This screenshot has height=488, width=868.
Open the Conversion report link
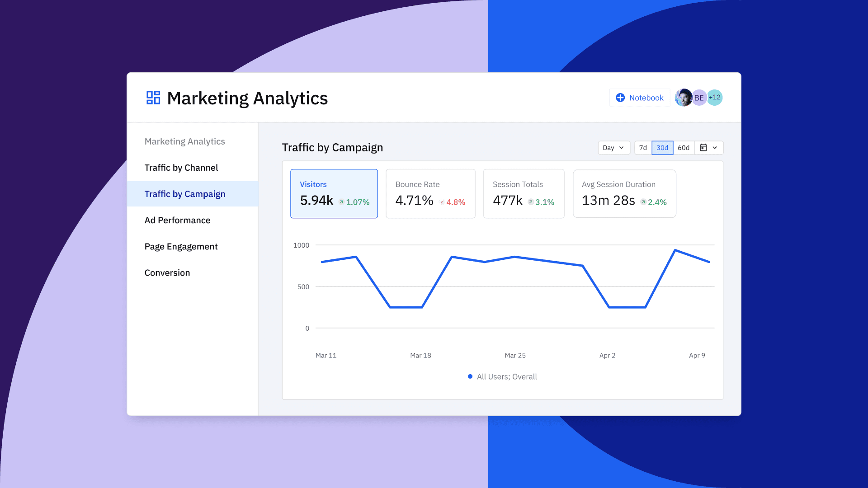click(x=167, y=272)
